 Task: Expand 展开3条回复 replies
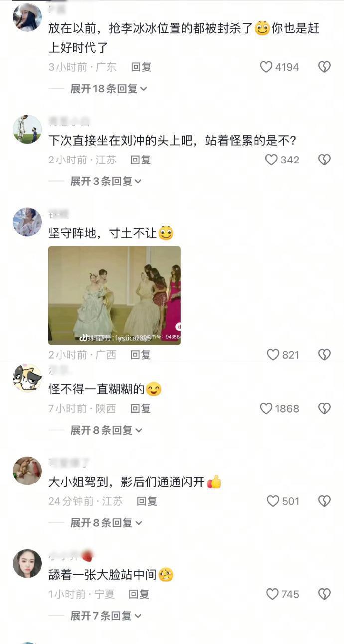tap(106, 181)
